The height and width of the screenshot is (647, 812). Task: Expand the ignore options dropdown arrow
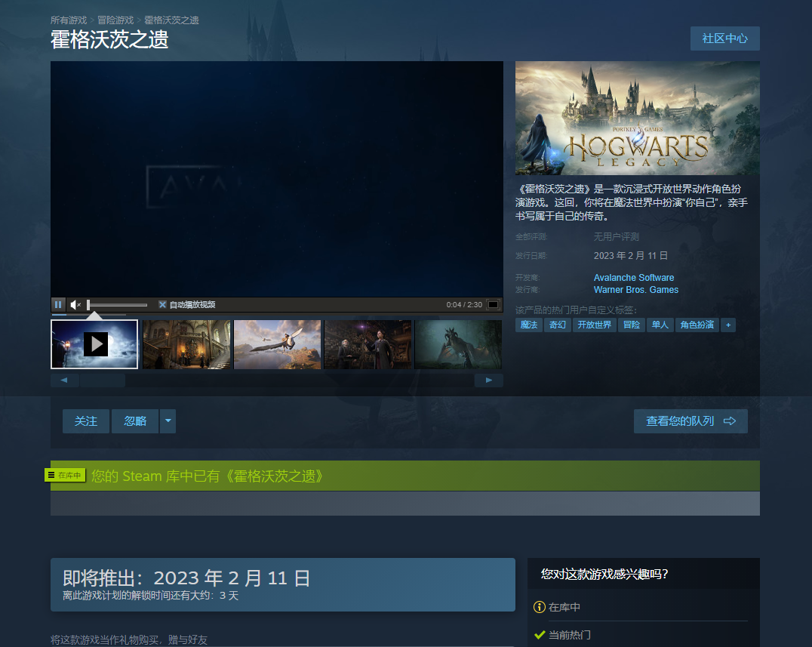168,421
